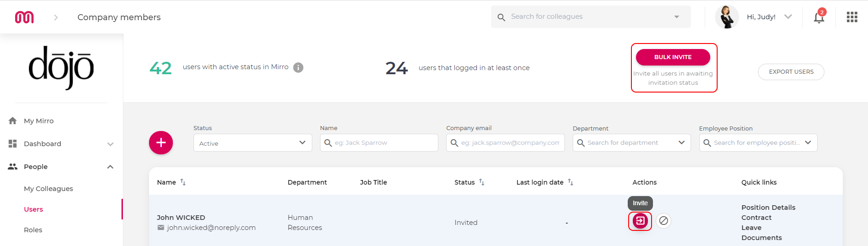Click the Company email filter field
The image size is (868, 246).
click(x=505, y=142)
